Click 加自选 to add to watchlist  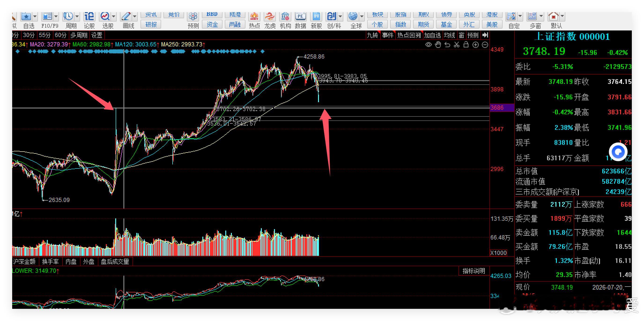pyautogui.click(x=433, y=35)
